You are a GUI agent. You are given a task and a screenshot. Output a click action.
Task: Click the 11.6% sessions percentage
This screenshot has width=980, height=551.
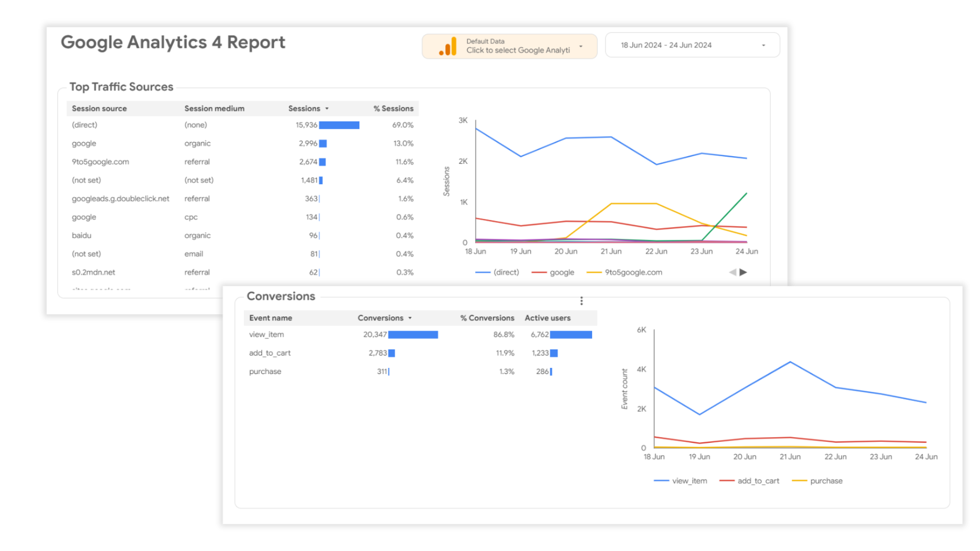tap(404, 162)
